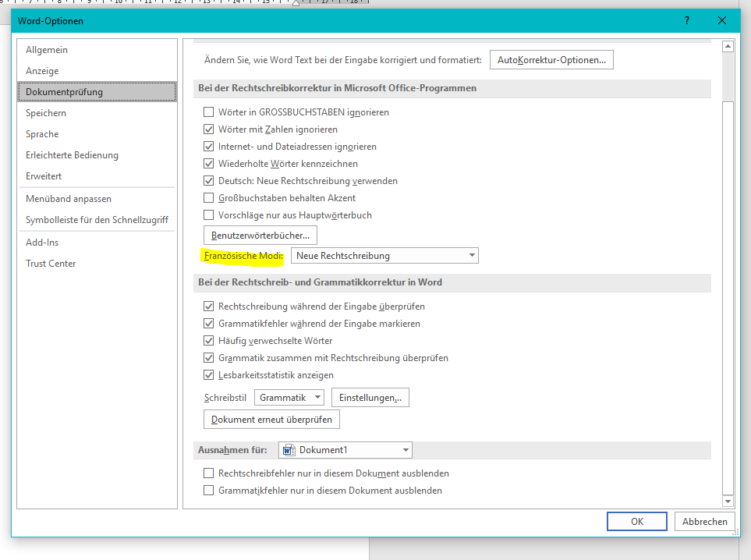Open the Help question mark icon
751x560 pixels.
[687, 20]
